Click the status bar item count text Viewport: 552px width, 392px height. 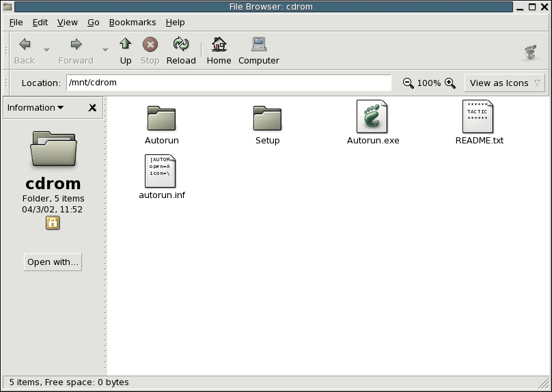pyautogui.click(x=68, y=382)
